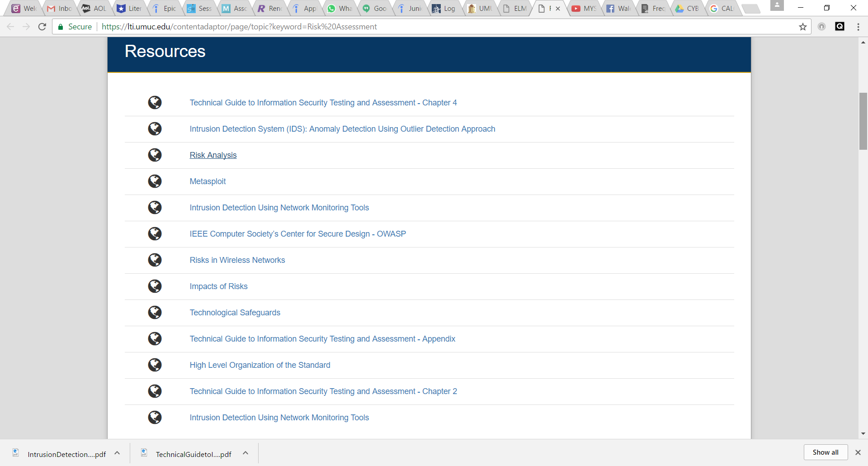Bookmark this page with the star icon
The width and height of the screenshot is (868, 466).
click(x=803, y=27)
